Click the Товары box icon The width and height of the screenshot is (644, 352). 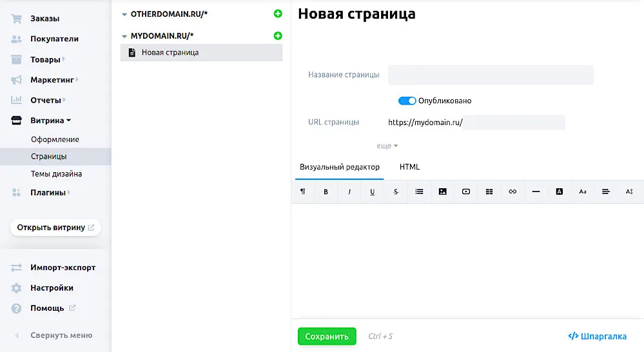click(16, 59)
